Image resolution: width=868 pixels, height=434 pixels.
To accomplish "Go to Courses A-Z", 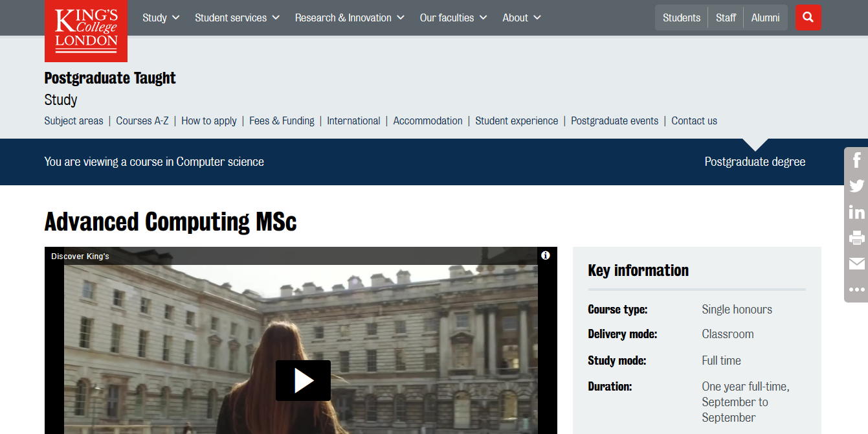I will click(142, 120).
